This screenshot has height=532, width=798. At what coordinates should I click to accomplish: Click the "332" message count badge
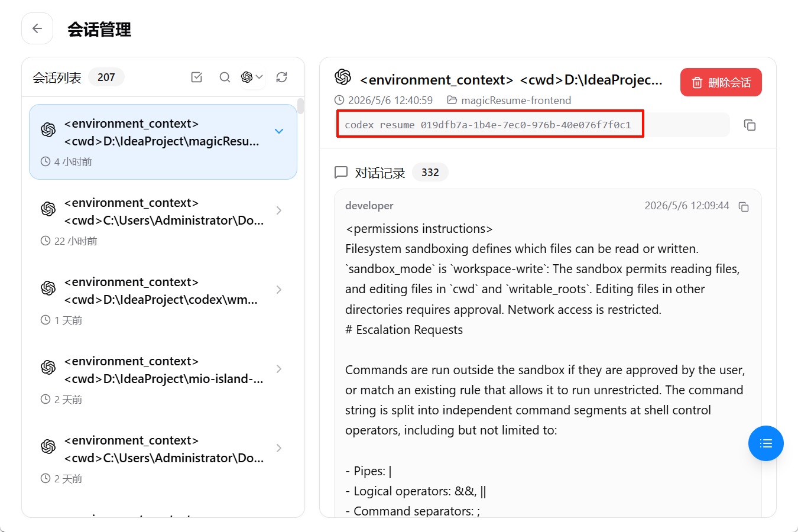[x=430, y=173]
